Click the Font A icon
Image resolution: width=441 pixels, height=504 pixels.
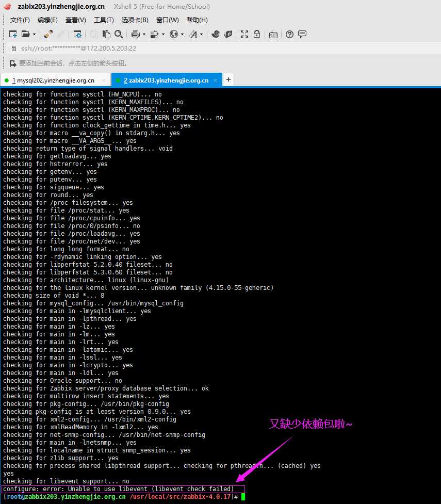[x=193, y=34]
